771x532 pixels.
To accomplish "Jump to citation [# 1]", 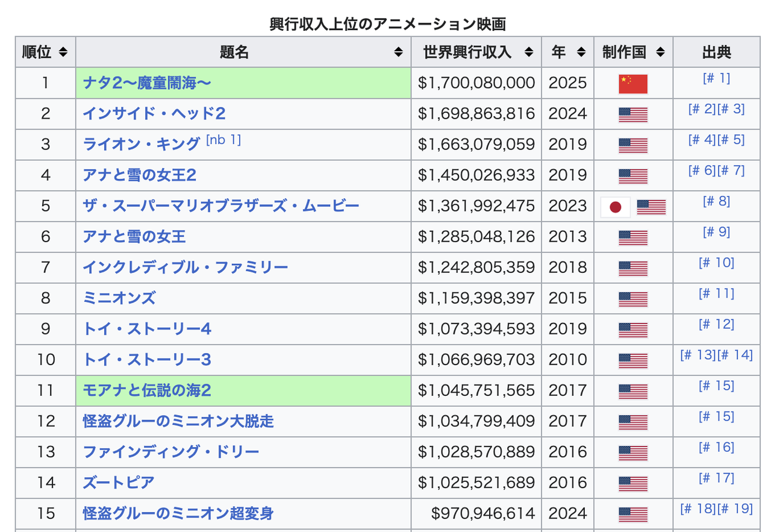I will pos(716,78).
